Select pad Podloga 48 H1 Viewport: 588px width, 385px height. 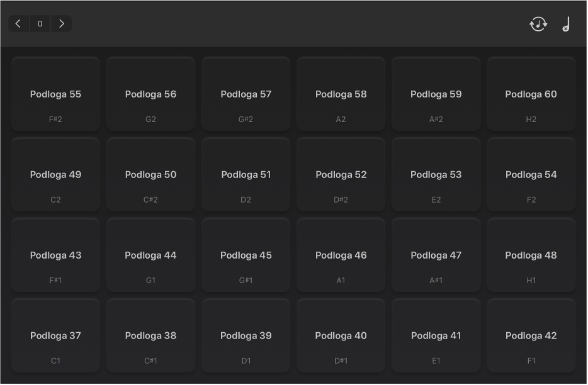(532, 255)
